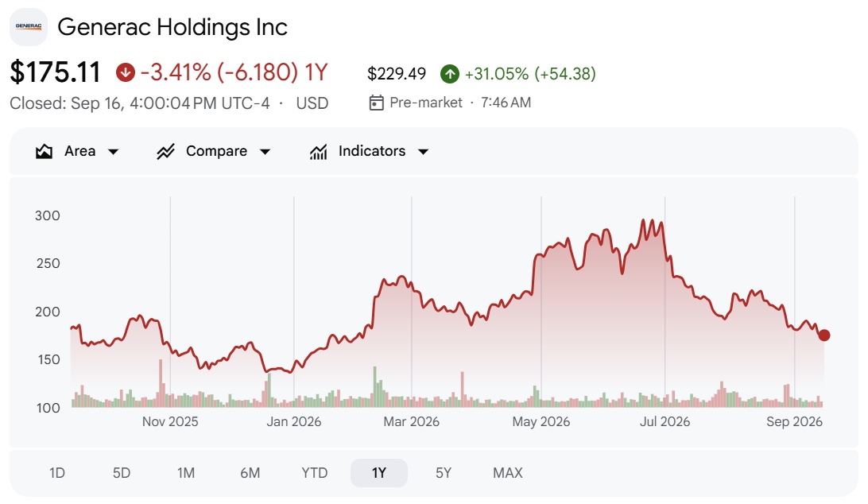
Task: Choose the YTD range
Action: tap(315, 473)
